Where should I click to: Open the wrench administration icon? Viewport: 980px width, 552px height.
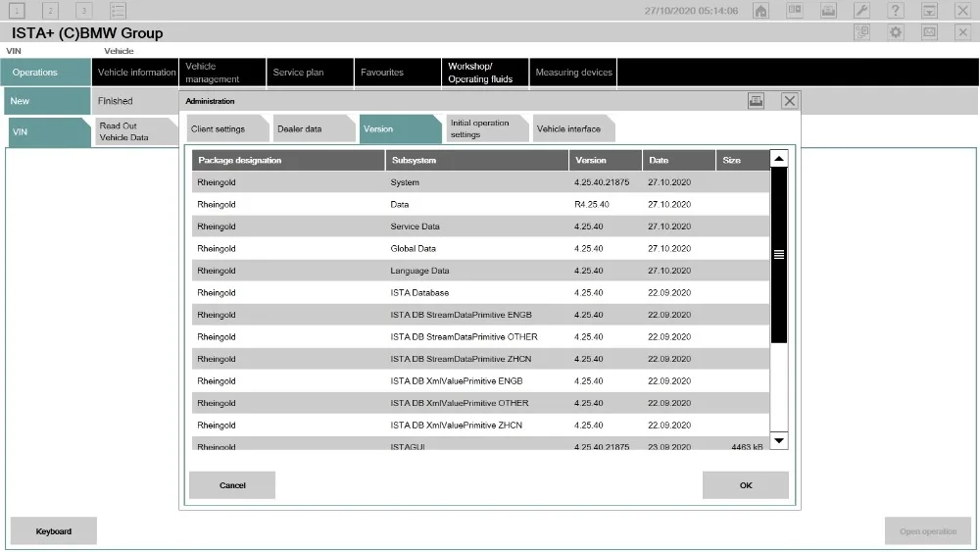[x=861, y=11]
